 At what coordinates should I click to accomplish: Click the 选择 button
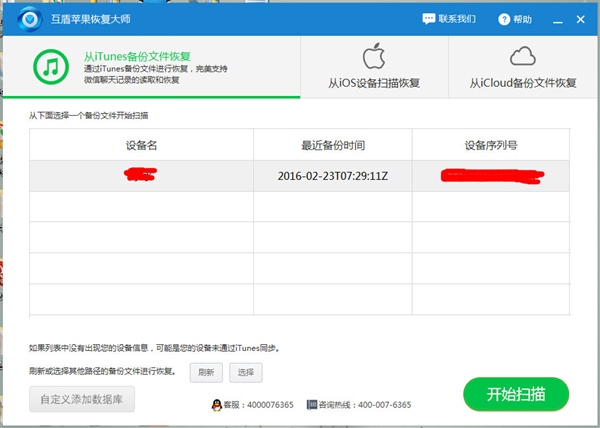245,372
